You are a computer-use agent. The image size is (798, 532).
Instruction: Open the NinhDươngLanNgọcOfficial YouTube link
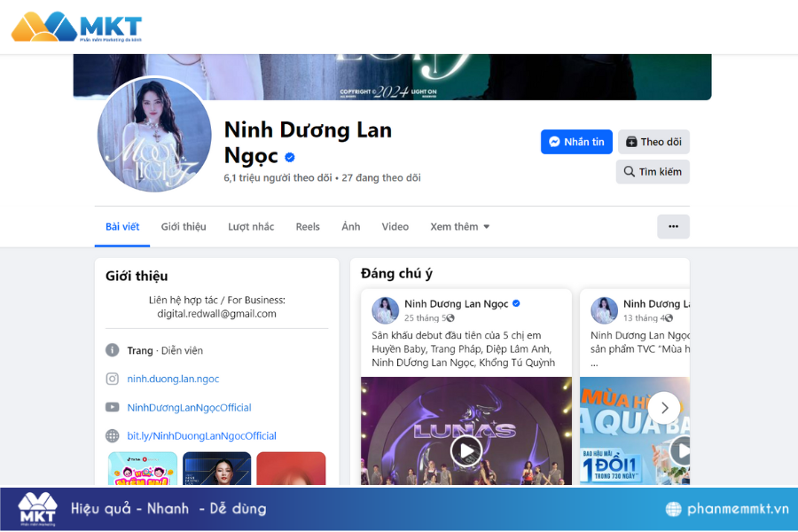point(190,407)
